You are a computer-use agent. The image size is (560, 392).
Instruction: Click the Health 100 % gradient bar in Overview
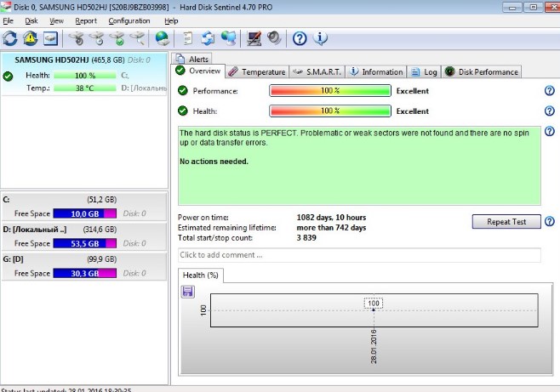tap(330, 111)
